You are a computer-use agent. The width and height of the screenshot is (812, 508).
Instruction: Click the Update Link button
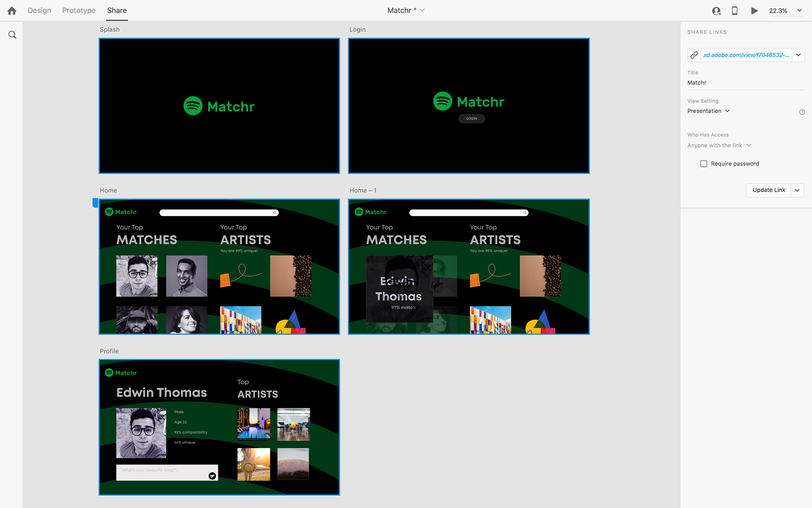(x=768, y=190)
